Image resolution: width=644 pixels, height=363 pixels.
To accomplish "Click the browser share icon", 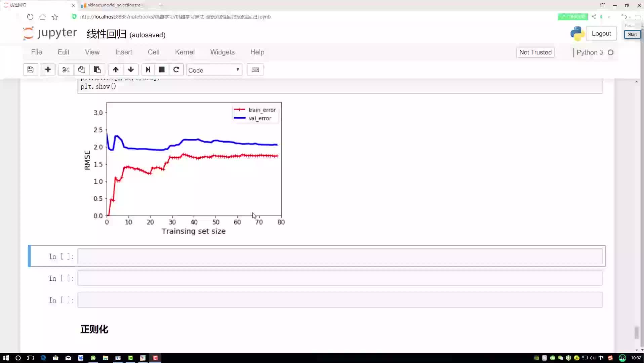I will [x=594, y=16].
